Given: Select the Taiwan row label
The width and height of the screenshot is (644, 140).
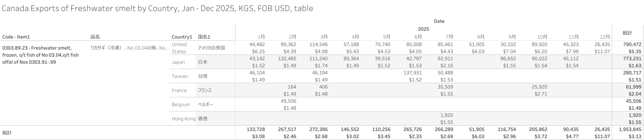Looking at the screenshot, I should coord(180,76).
